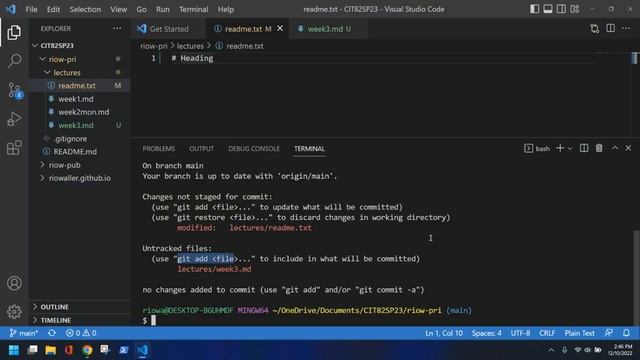Open the Run menu

163,9
